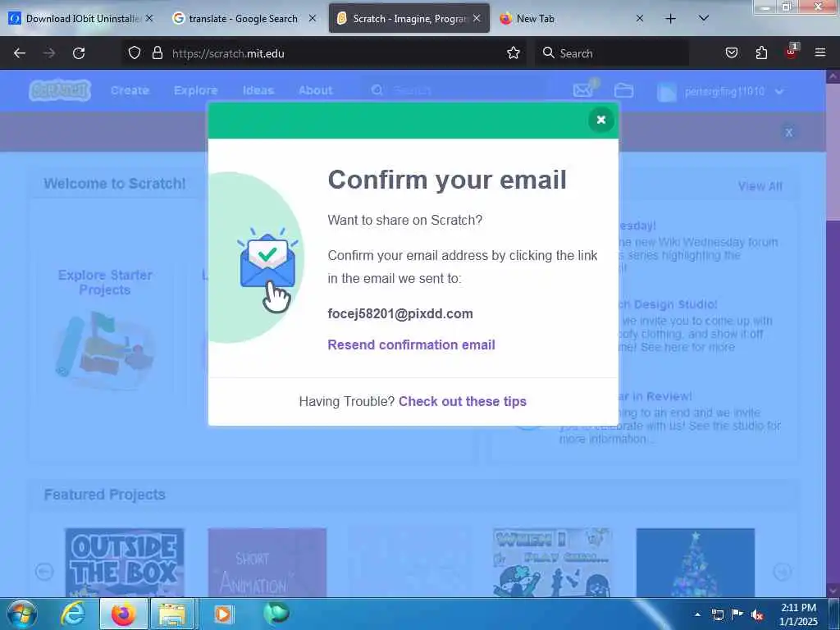Open the Save to Pocket icon

coord(731,53)
